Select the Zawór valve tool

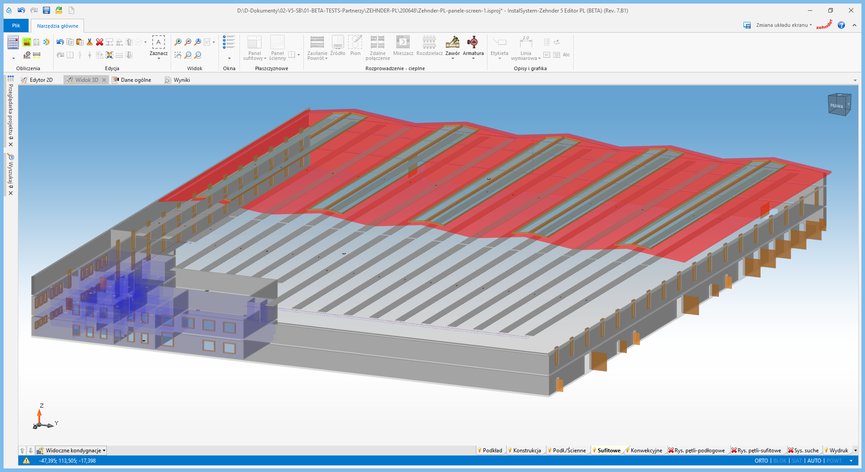point(452,45)
